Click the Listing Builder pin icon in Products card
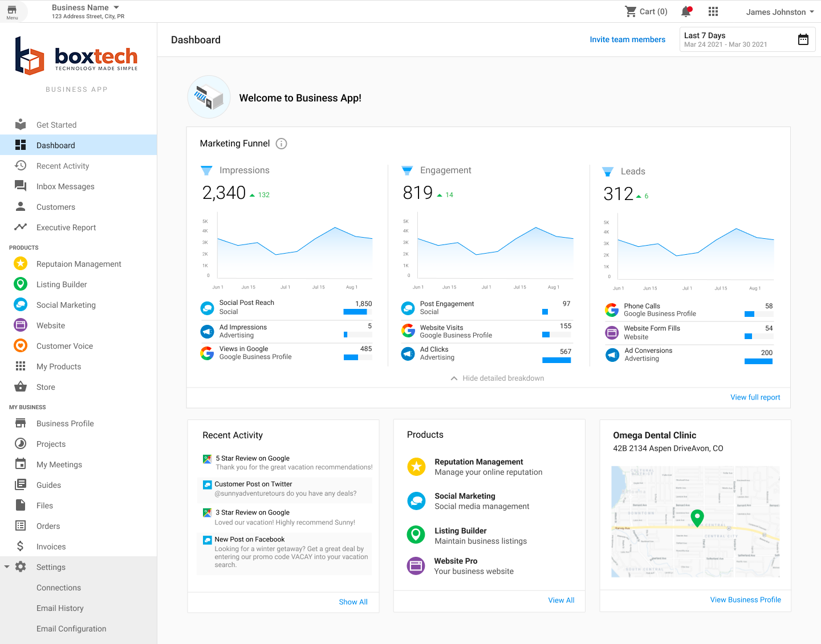The height and width of the screenshot is (644, 821). tap(416, 535)
